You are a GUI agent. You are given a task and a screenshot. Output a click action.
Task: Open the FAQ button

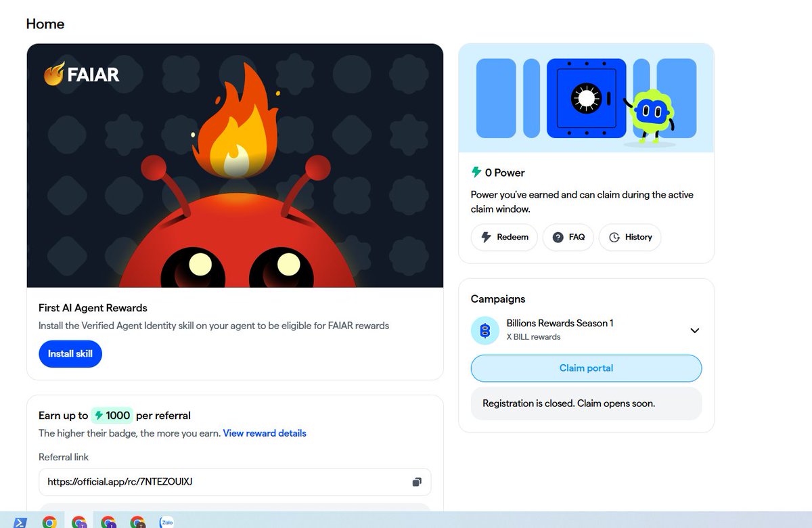(x=568, y=238)
